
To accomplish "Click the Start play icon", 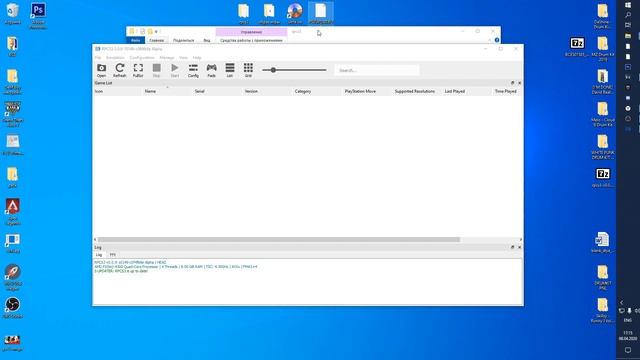I will click(175, 70).
